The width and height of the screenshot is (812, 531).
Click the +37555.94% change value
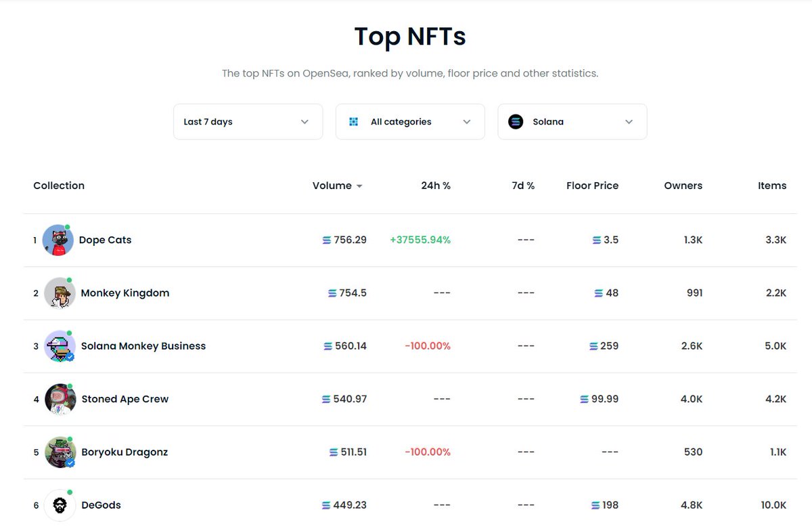tap(420, 240)
